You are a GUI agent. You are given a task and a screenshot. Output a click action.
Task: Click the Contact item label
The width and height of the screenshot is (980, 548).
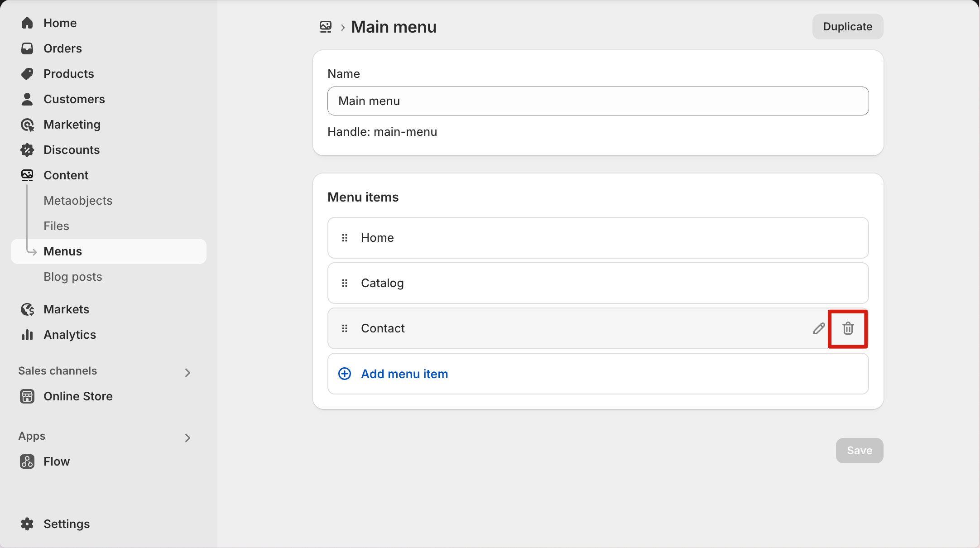(x=383, y=328)
